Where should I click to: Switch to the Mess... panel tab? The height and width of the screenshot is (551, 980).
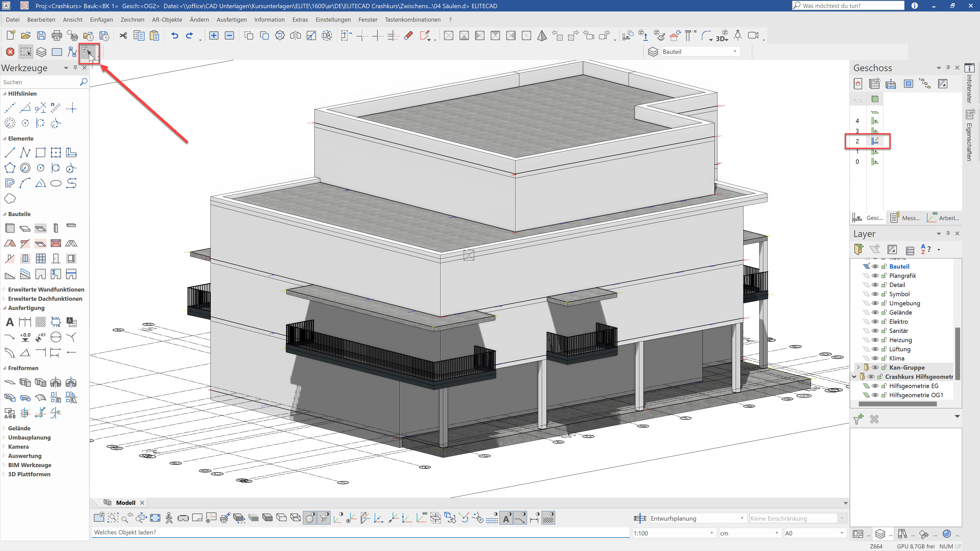[905, 218]
